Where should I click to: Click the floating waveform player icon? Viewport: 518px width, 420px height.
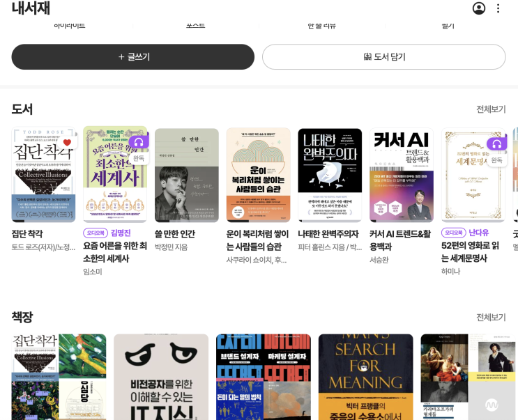point(492,405)
